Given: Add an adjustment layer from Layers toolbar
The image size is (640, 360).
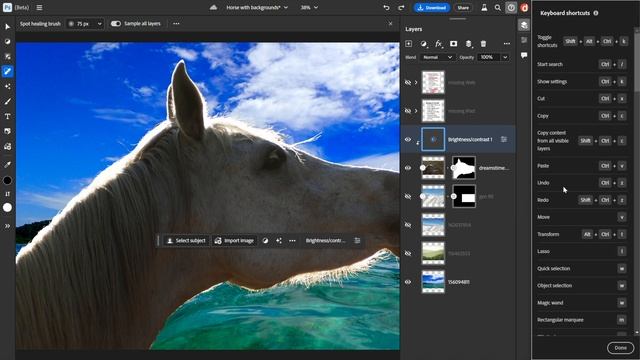Looking at the screenshot, I should coord(424,44).
